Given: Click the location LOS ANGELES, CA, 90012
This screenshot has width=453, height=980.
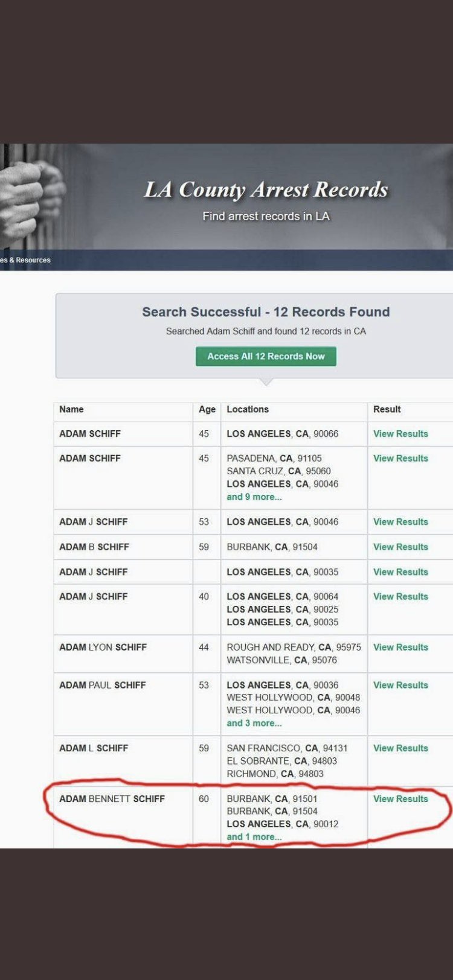Looking at the screenshot, I should click(283, 824).
